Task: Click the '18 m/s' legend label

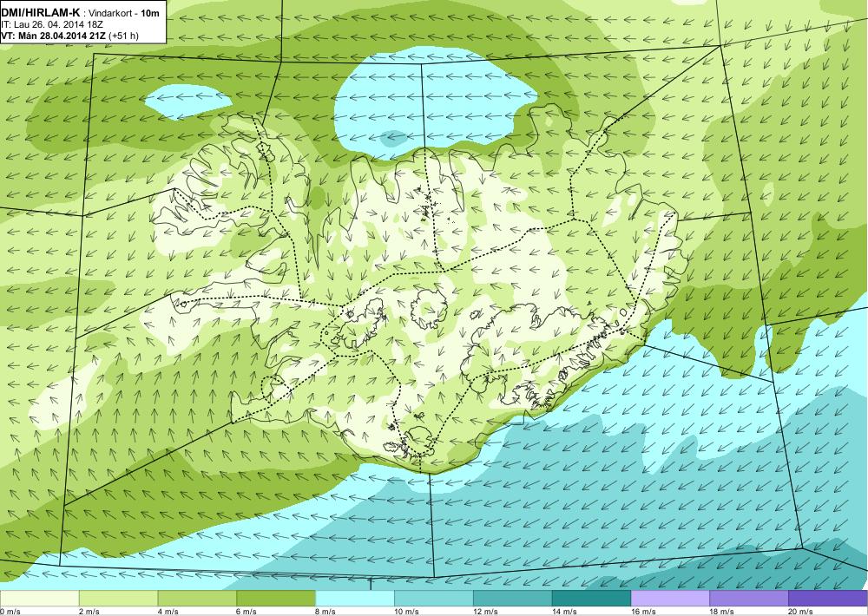Action: coord(722,612)
